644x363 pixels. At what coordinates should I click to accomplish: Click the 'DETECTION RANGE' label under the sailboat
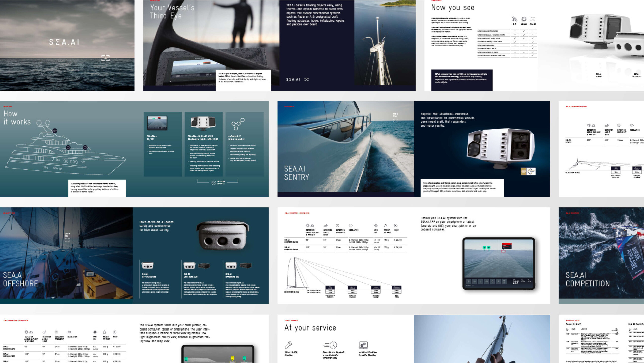291,292
